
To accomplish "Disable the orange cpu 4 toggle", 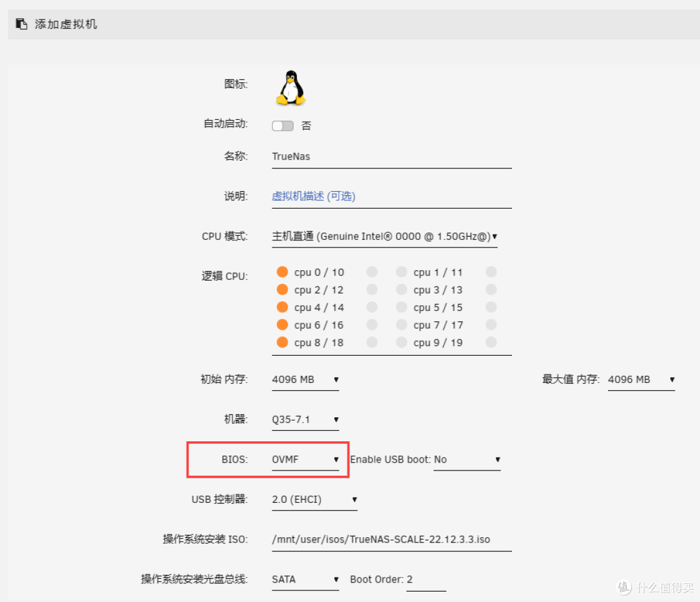I will 282,307.
